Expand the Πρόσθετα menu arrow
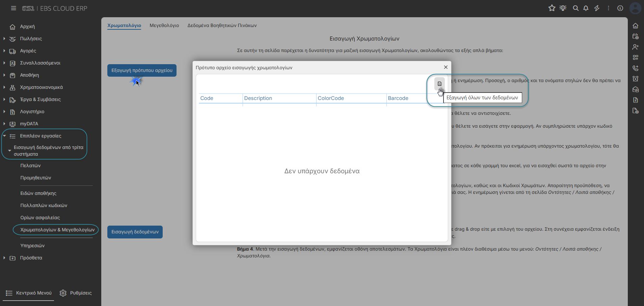 pos(4,258)
